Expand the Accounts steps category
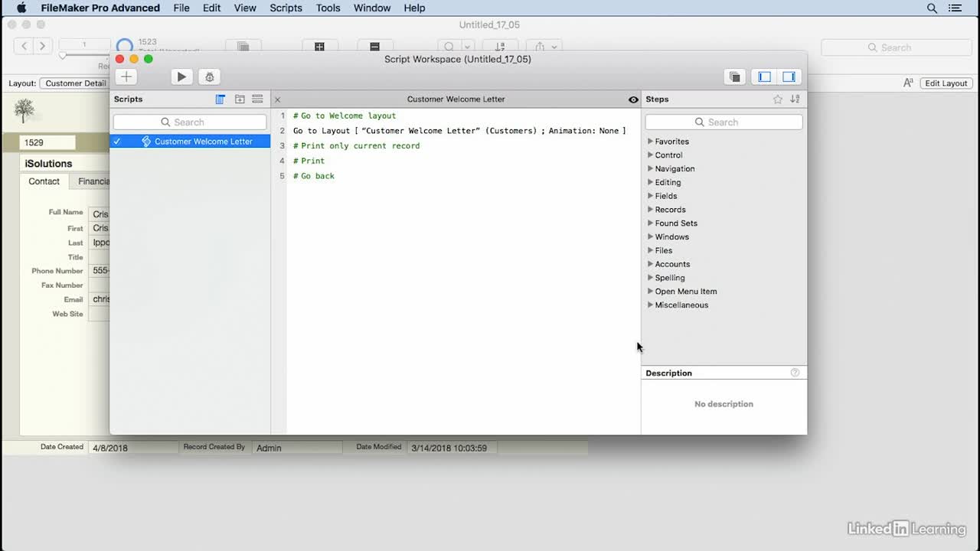The image size is (980, 551). 651,264
